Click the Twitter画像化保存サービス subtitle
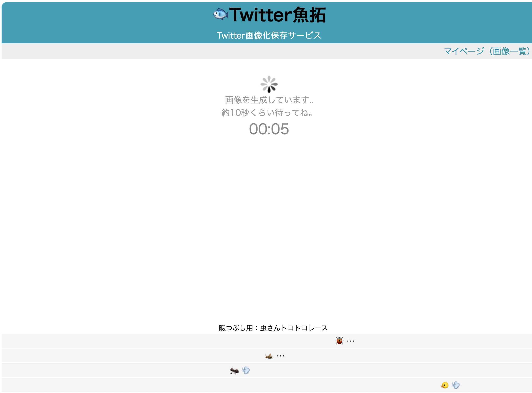 (x=269, y=35)
